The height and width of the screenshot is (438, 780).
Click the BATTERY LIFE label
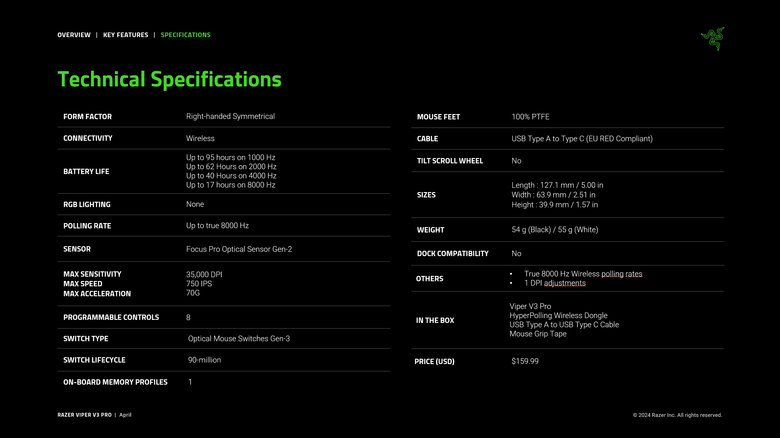click(x=86, y=171)
